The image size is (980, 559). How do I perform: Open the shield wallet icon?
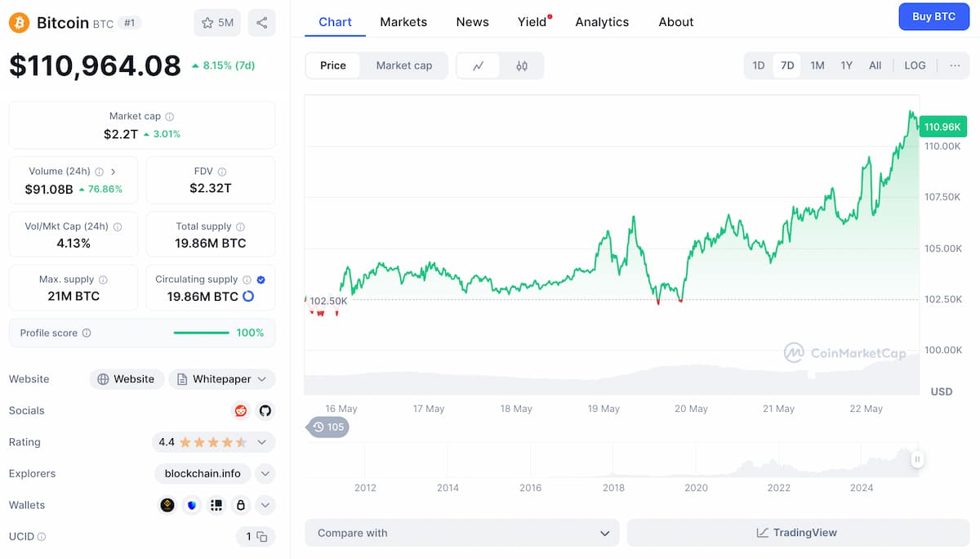192,505
